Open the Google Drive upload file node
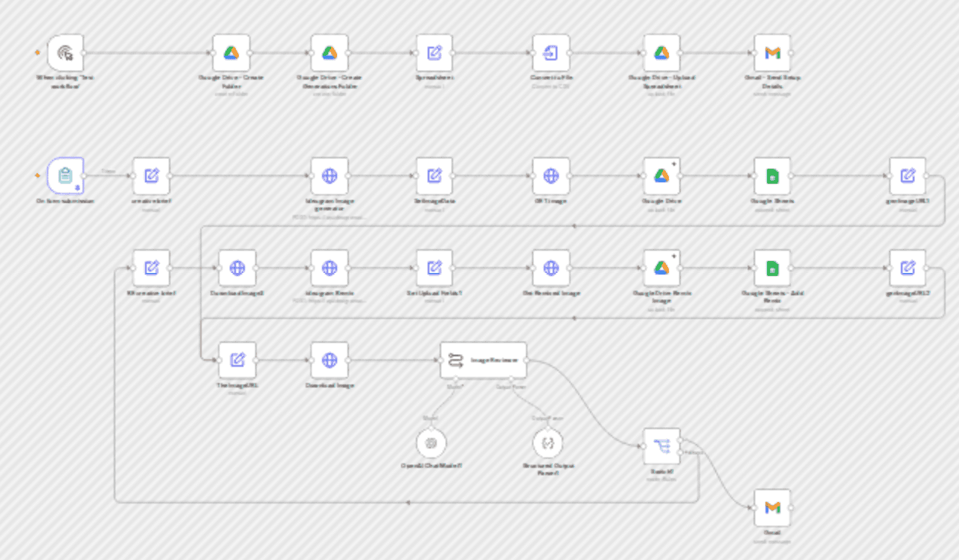 click(661, 176)
